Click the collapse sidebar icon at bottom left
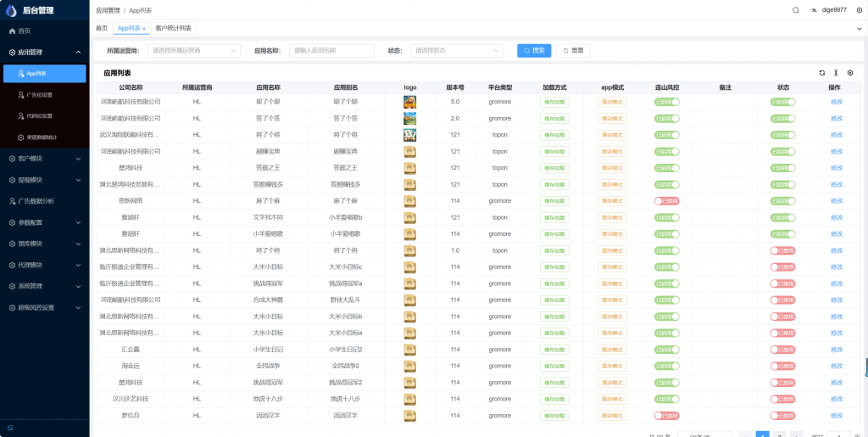This screenshot has width=868, height=437. pyautogui.click(x=10, y=427)
